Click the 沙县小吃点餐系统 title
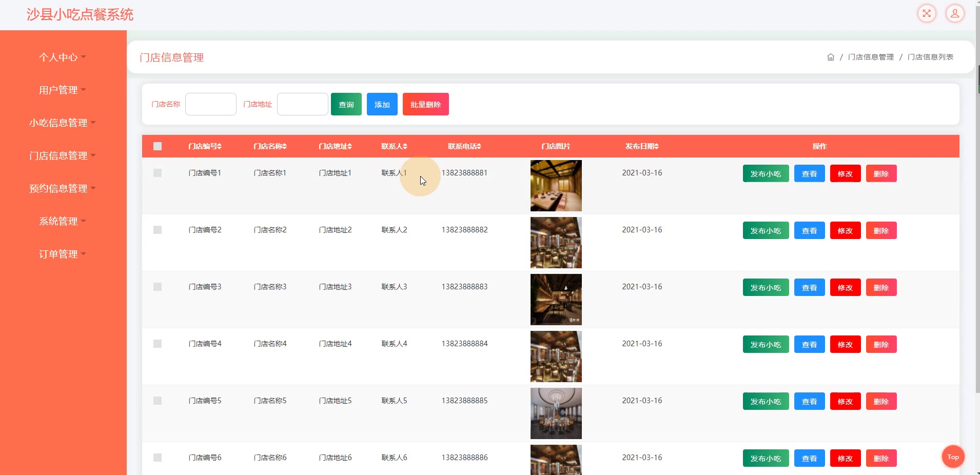Image resolution: width=980 pixels, height=475 pixels. click(x=80, y=14)
